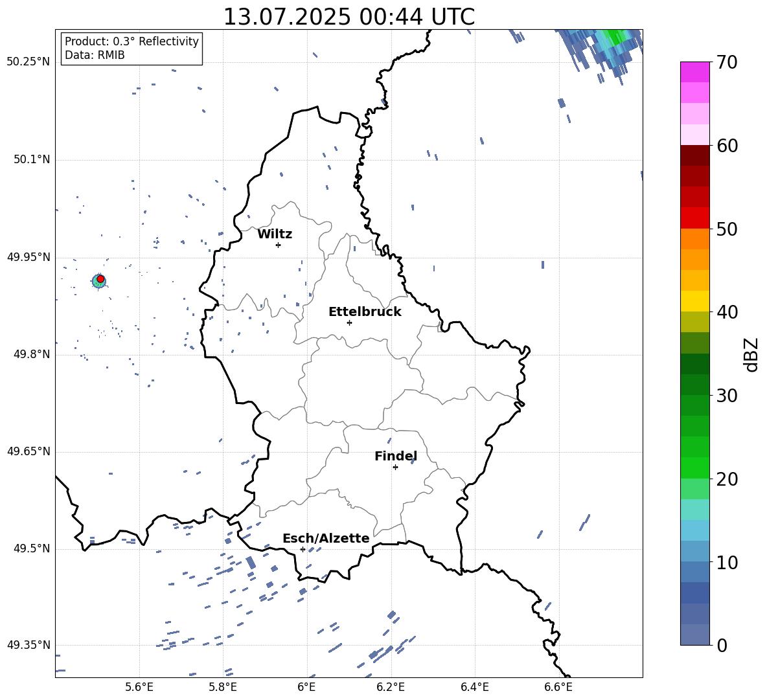The image size is (767, 700).
Task: Click the 50.1°N latitude label
Action: 32,160
